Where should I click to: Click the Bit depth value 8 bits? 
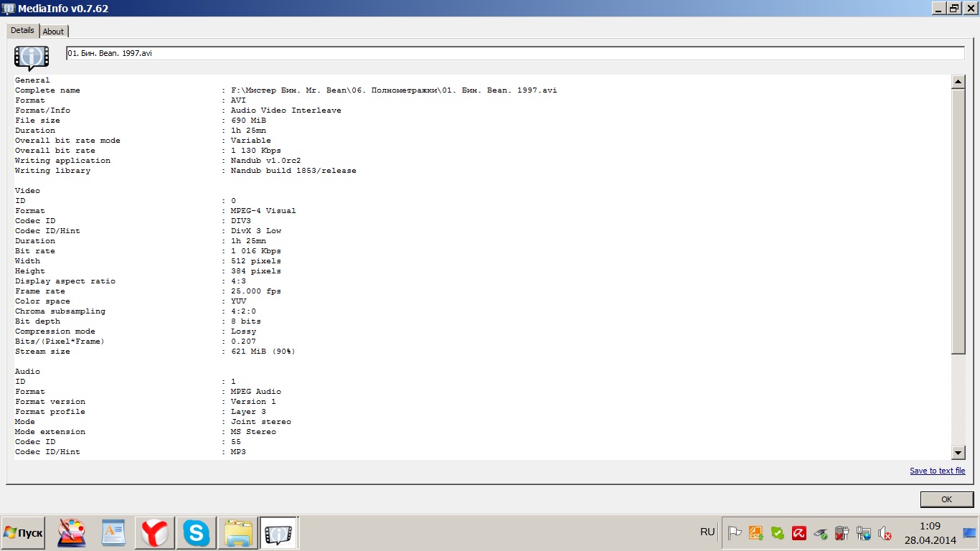pos(246,321)
